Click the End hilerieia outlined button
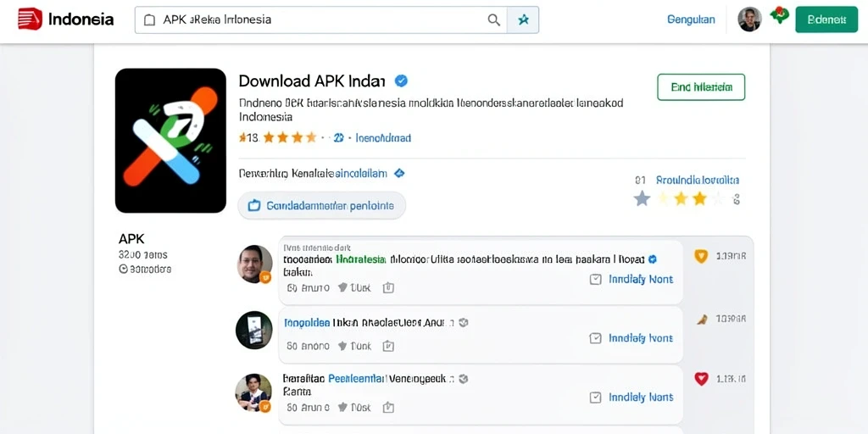This screenshot has width=868, height=434. point(701,87)
